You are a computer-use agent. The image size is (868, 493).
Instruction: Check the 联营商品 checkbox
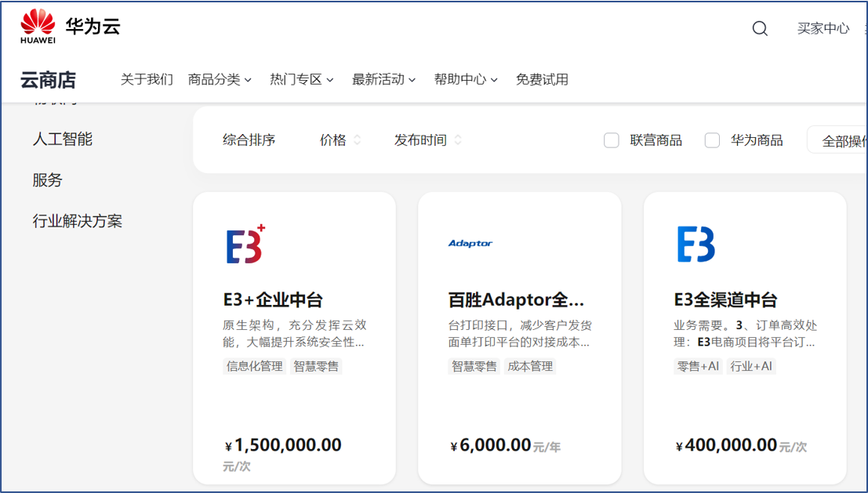pyautogui.click(x=611, y=140)
